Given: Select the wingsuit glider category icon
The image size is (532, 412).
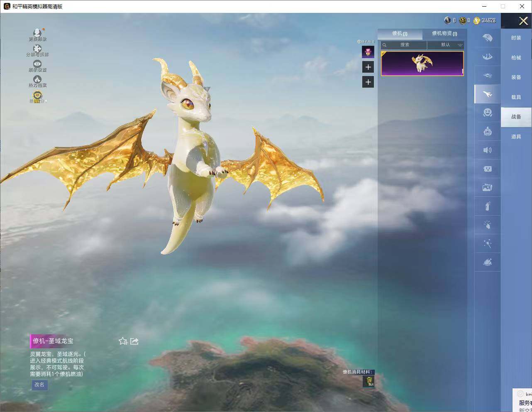Looking at the screenshot, I should [488, 56].
